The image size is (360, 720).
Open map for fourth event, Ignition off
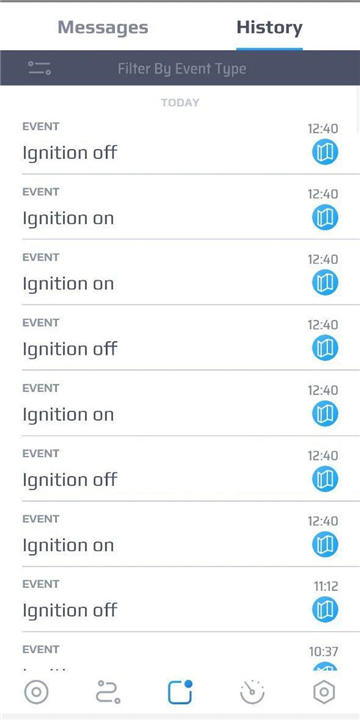(x=325, y=348)
